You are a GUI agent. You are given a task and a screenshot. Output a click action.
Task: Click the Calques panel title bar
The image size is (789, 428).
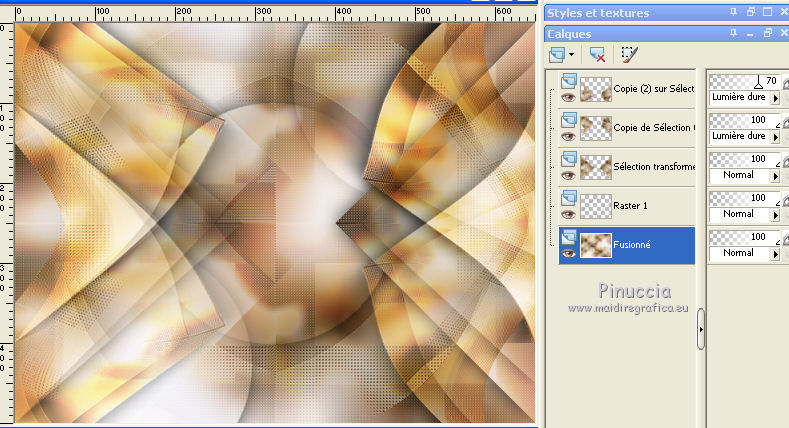point(666,34)
